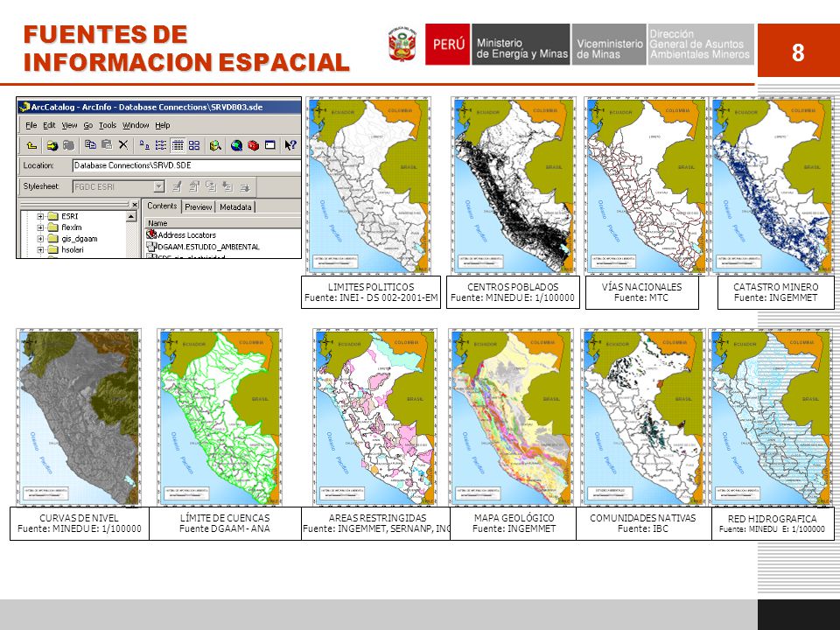The image size is (840, 630).
Task: Click the CURVAS DE NIVEL map thumbnail
Action: click(79, 416)
